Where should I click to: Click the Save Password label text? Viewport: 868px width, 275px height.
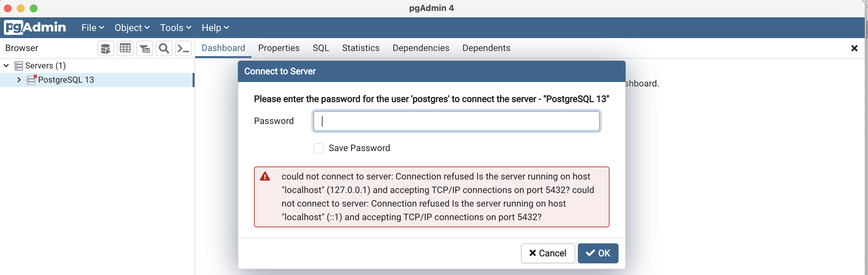click(359, 148)
